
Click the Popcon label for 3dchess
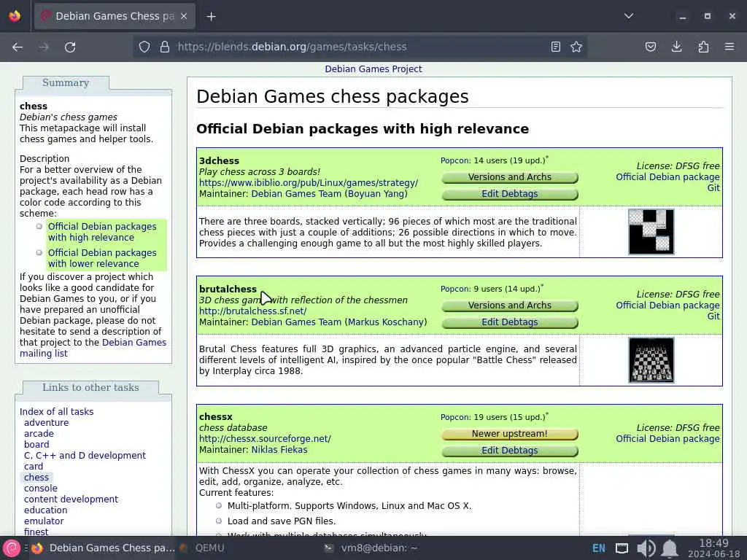point(455,160)
